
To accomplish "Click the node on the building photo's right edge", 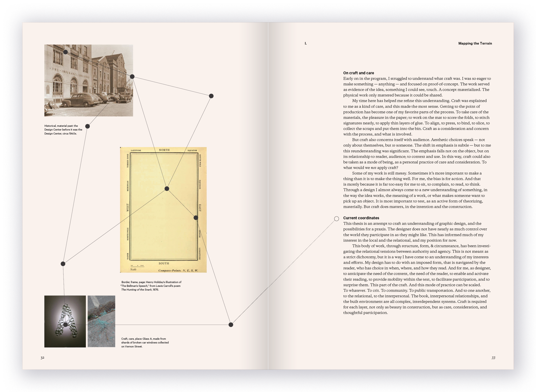I will click(x=132, y=77).
